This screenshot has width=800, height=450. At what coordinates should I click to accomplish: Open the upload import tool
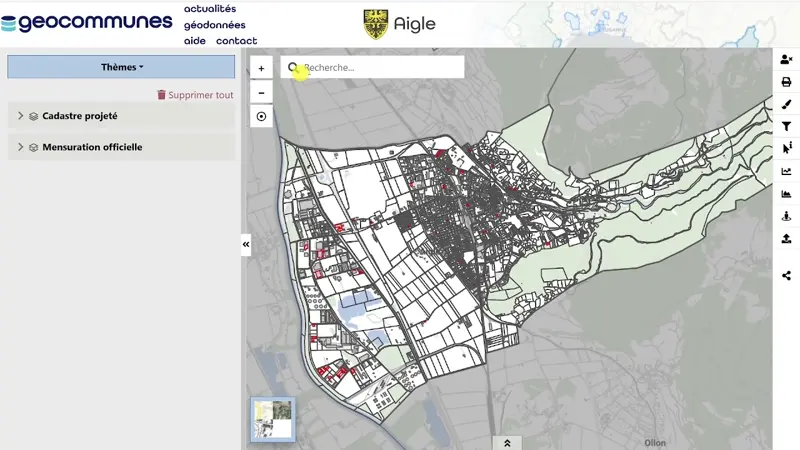[x=786, y=238]
